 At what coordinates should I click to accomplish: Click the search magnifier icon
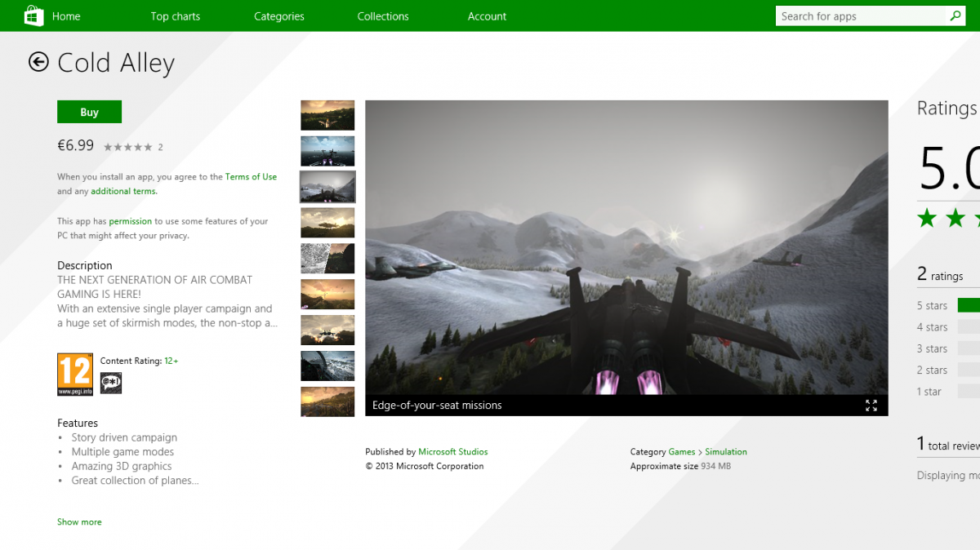point(955,16)
